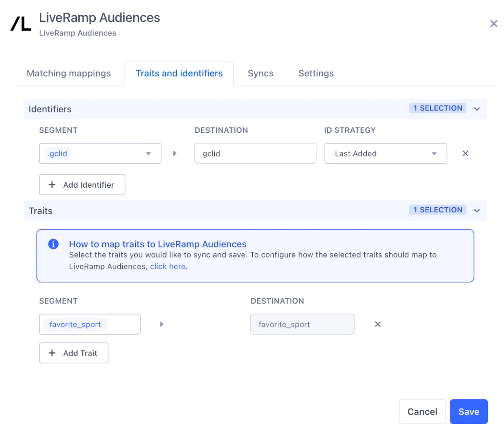Cancel the LiveRamp Audiences configuration
504x435 pixels.
point(422,412)
